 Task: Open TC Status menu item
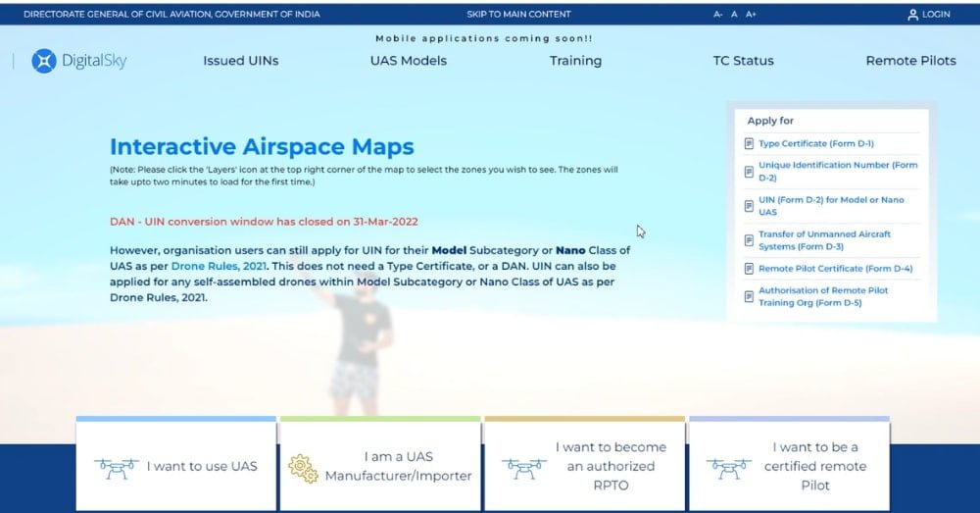tap(743, 61)
